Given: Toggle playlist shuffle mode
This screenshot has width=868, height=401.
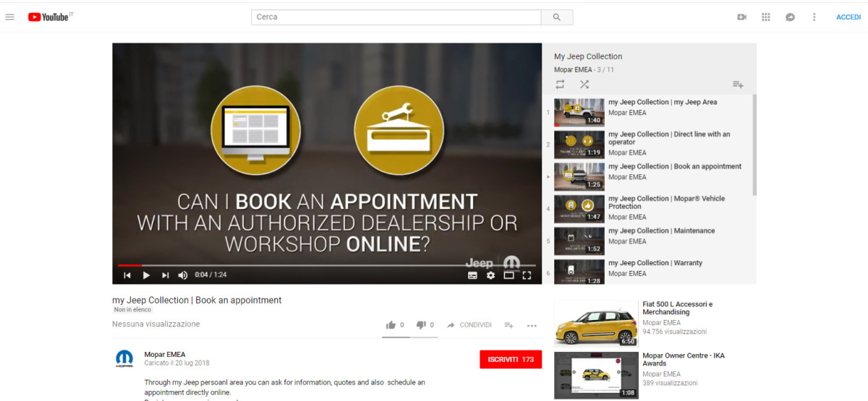Looking at the screenshot, I should click(584, 85).
